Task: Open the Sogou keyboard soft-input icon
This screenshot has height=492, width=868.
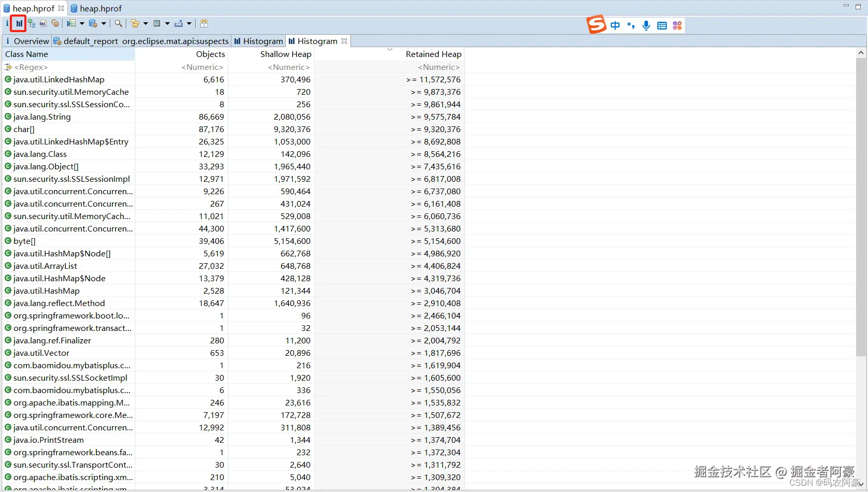Action: point(661,25)
